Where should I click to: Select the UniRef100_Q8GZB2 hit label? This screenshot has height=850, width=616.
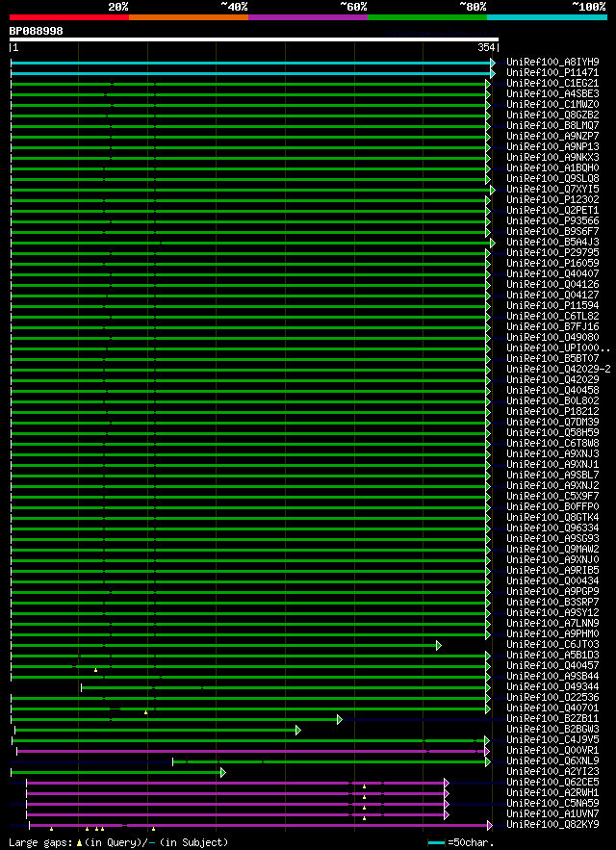click(x=552, y=116)
